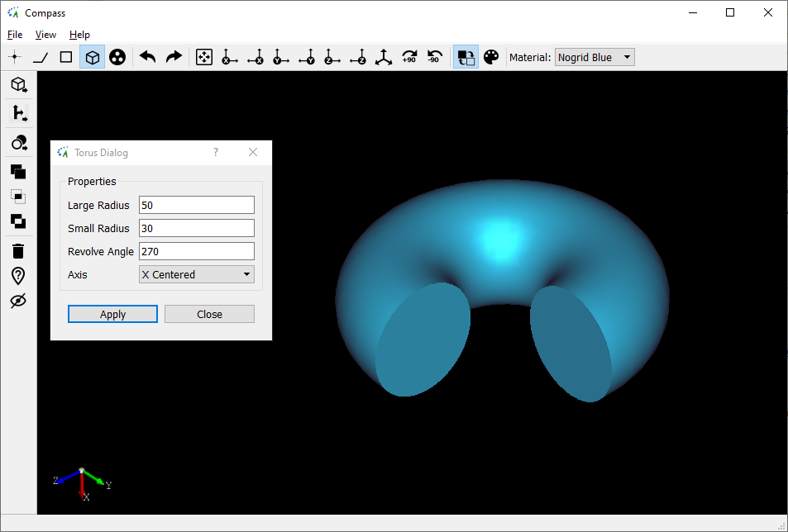Click the fit-all view icon

click(203, 57)
